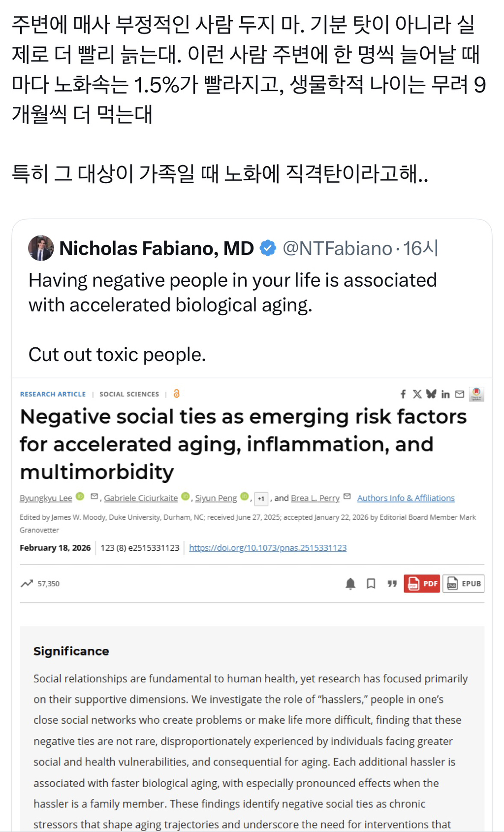Click the metrics trend arrow icon
Image resolution: width=504 pixels, height=832 pixels.
coord(27,584)
